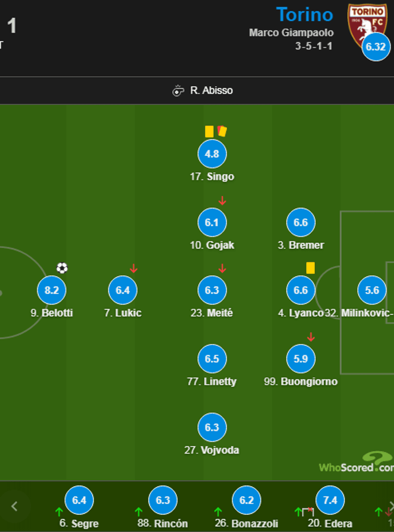Click the substitution arrow above Gojak

click(x=222, y=200)
